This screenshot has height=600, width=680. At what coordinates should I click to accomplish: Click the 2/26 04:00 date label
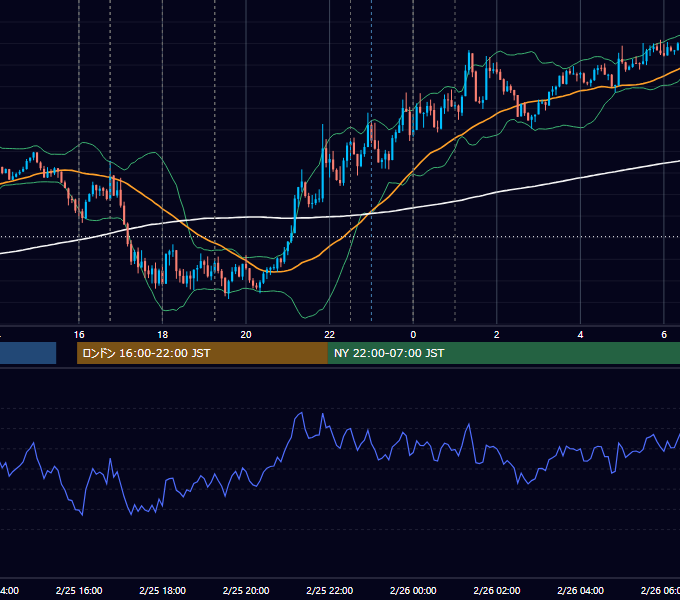tap(580, 590)
